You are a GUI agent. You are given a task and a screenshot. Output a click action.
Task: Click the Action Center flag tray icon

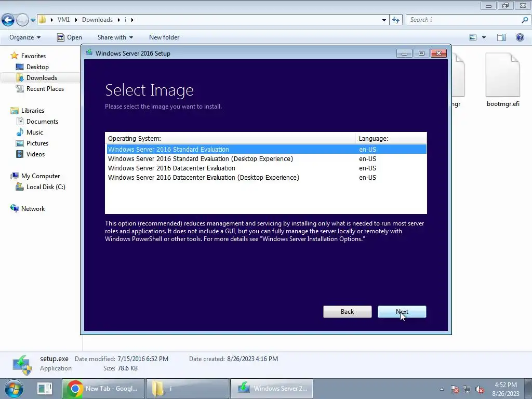coord(455,390)
